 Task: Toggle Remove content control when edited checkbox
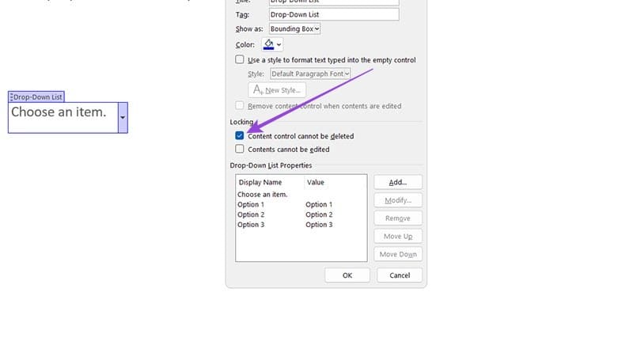point(240,105)
